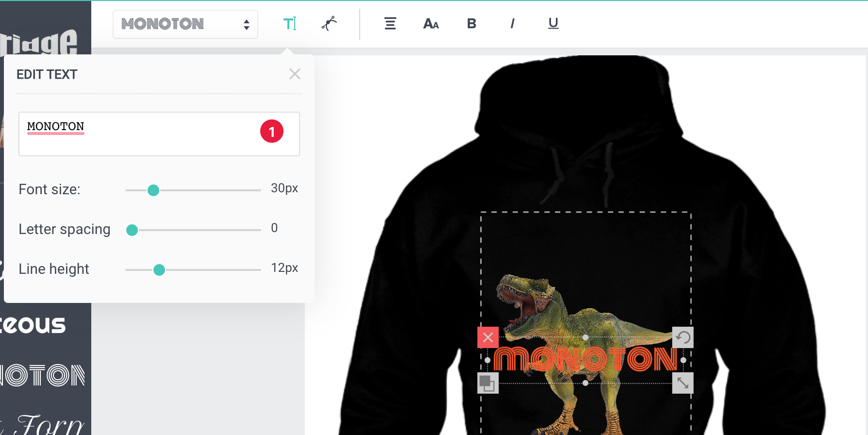Adjust the Line height slider handle
The width and height of the screenshot is (868, 435).
pos(159,270)
